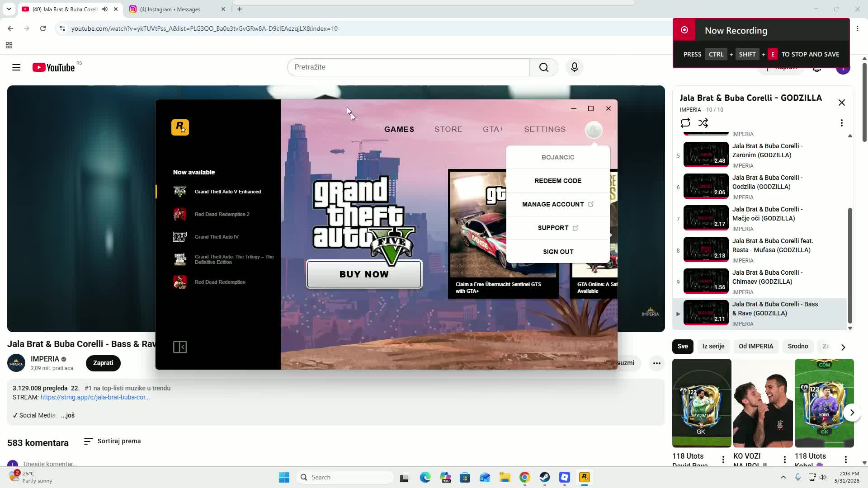Open Windows Start menu
868x488 pixels.
pos(284,477)
